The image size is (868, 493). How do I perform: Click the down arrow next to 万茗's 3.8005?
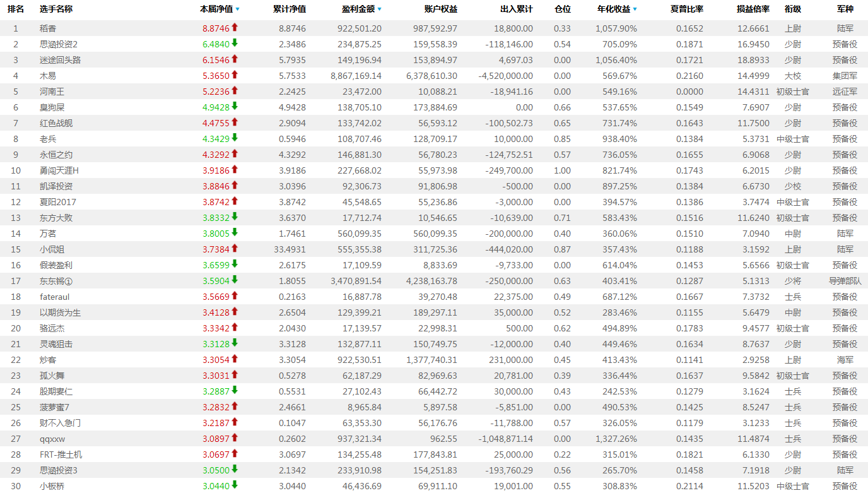pyautogui.click(x=235, y=232)
